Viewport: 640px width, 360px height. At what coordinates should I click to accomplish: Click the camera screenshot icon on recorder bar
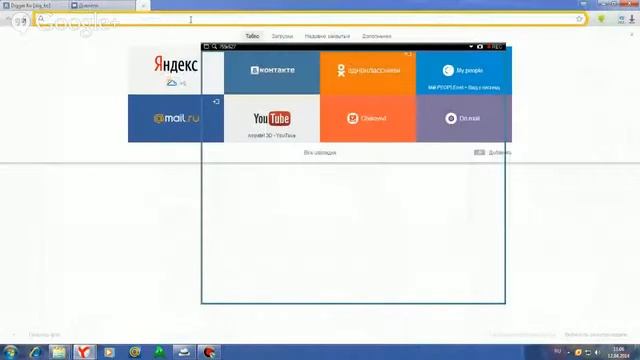(480, 47)
